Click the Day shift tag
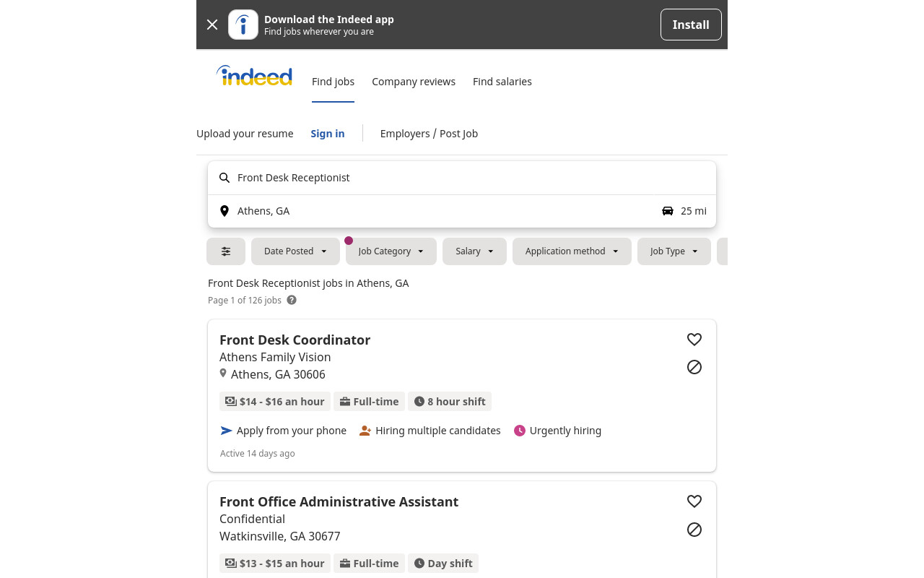The width and height of the screenshot is (924, 578). pyautogui.click(x=443, y=564)
